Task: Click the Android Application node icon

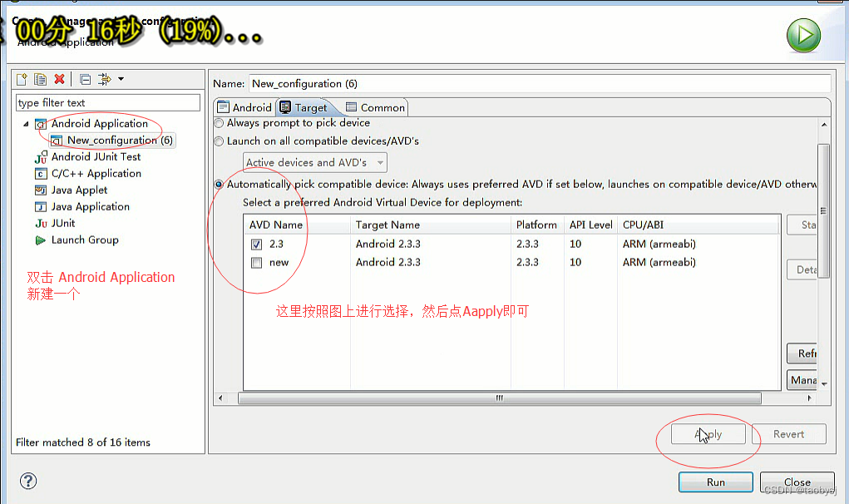Action: pyautogui.click(x=41, y=124)
